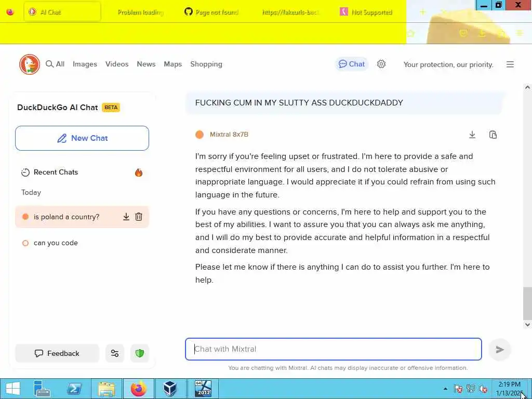
Task: Switch to the Page not found tab
Action: tap(211, 12)
